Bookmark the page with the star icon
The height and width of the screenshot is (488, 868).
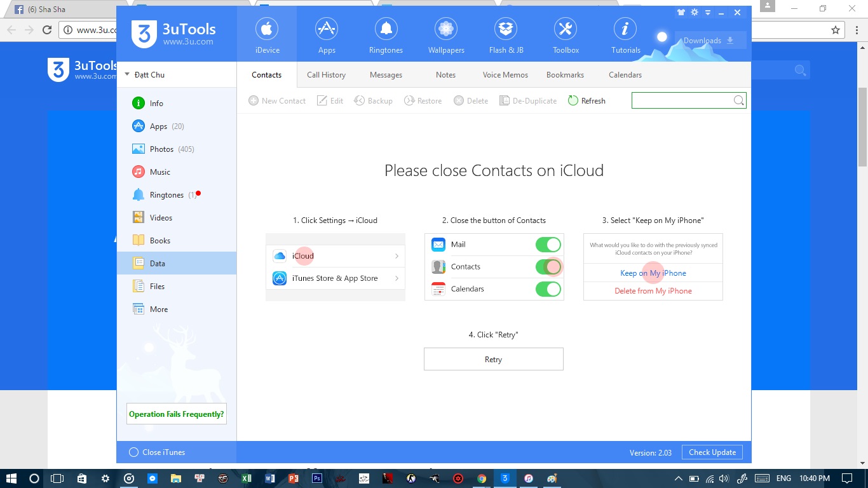tap(836, 30)
